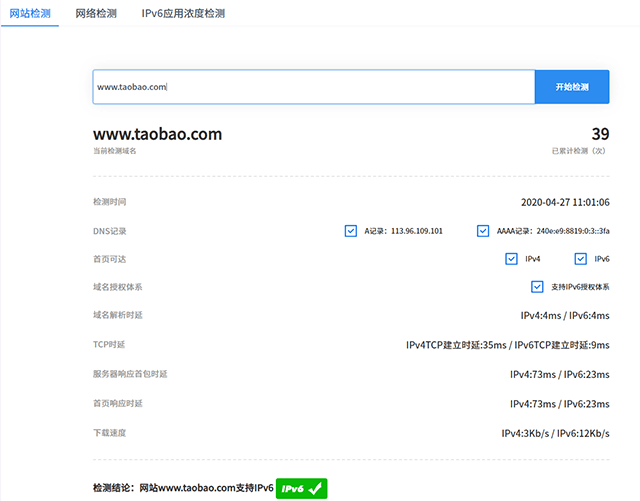This screenshot has height=501, width=640.
Task: Toggle the AAAA记录 checkbox
Action: [483, 231]
